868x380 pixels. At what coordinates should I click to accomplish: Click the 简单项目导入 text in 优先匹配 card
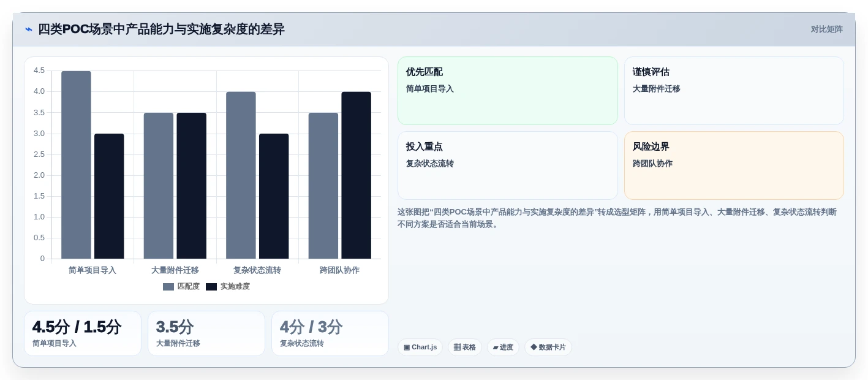[x=430, y=89]
